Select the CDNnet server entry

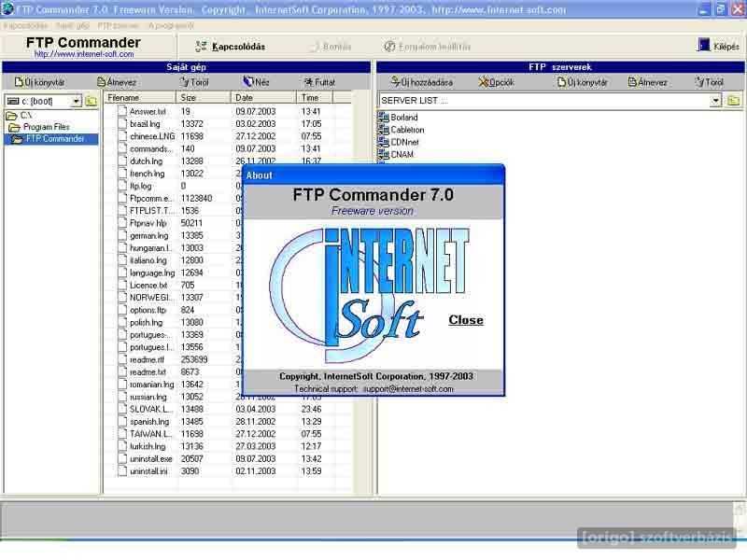[x=399, y=142]
